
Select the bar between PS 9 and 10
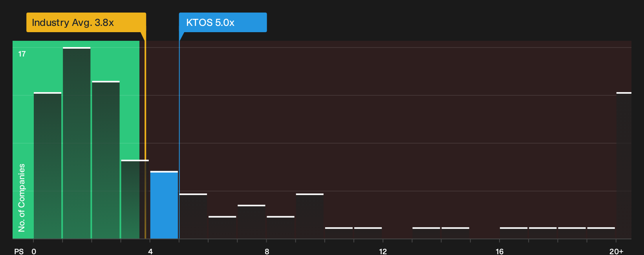pyautogui.click(x=310, y=216)
